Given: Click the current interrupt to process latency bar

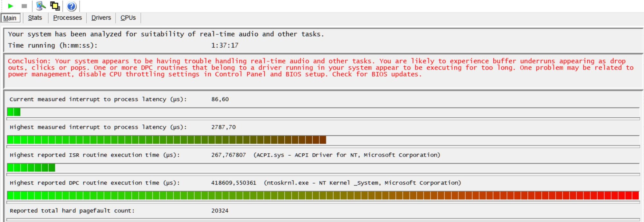Looking at the screenshot, I should click(323, 112).
